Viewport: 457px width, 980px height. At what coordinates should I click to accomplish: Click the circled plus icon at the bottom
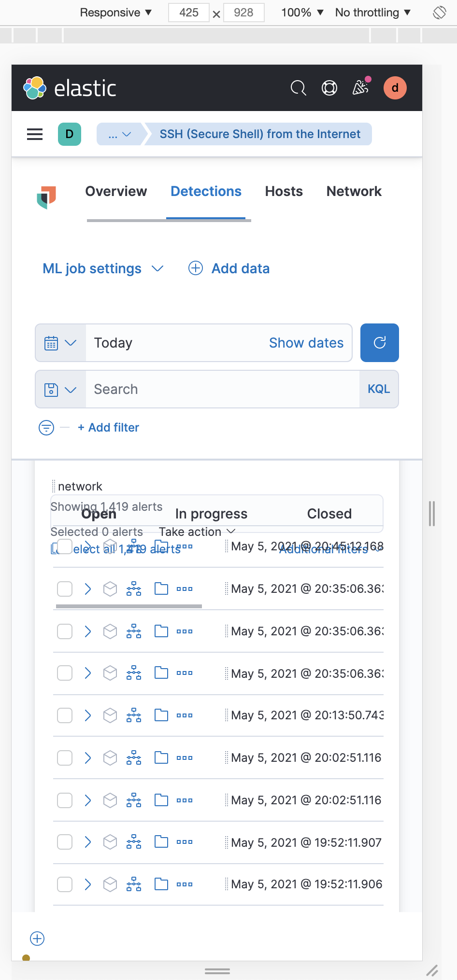(x=37, y=938)
